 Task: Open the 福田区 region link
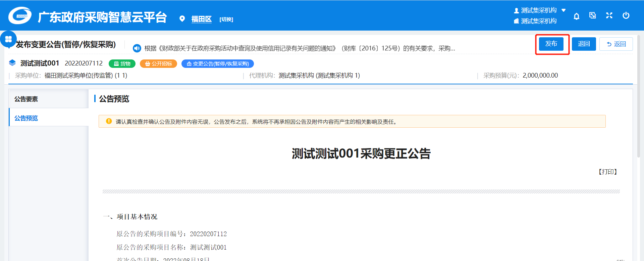(x=201, y=19)
